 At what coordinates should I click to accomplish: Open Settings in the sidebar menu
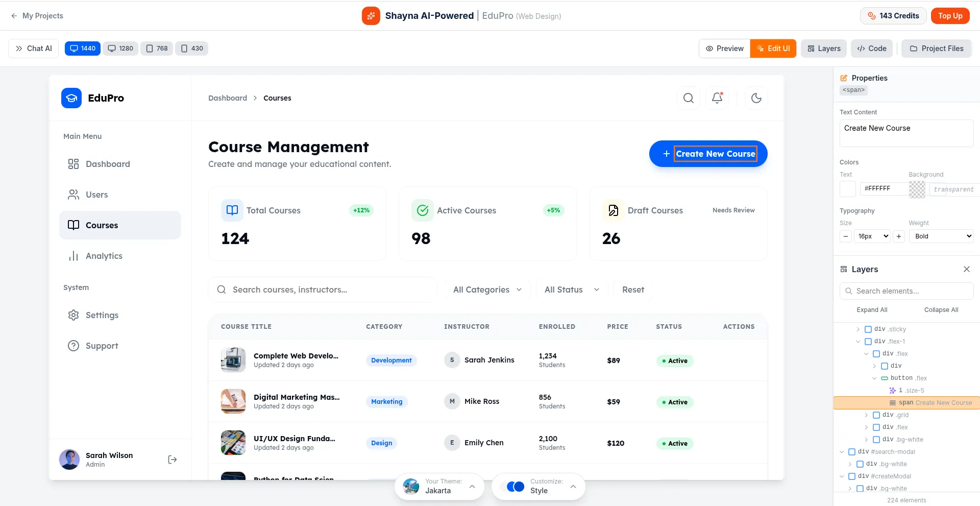102,315
